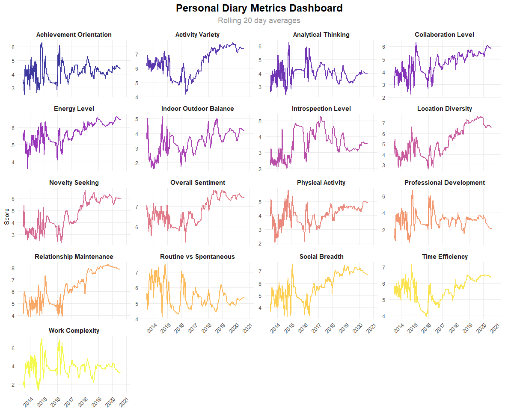Click the Activity Variety chart title
Image resolution: width=505 pixels, height=420 pixels.
pyautogui.click(x=197, y=35)
